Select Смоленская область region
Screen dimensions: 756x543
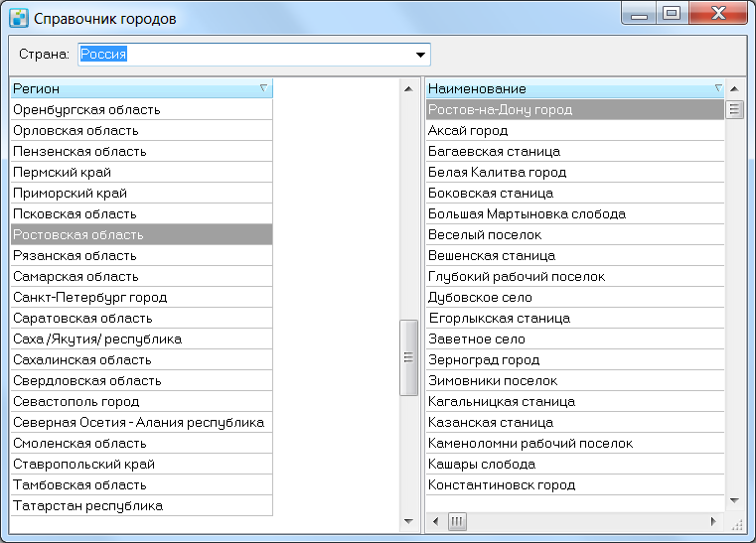pyautogui.click(x=142, y=444)
